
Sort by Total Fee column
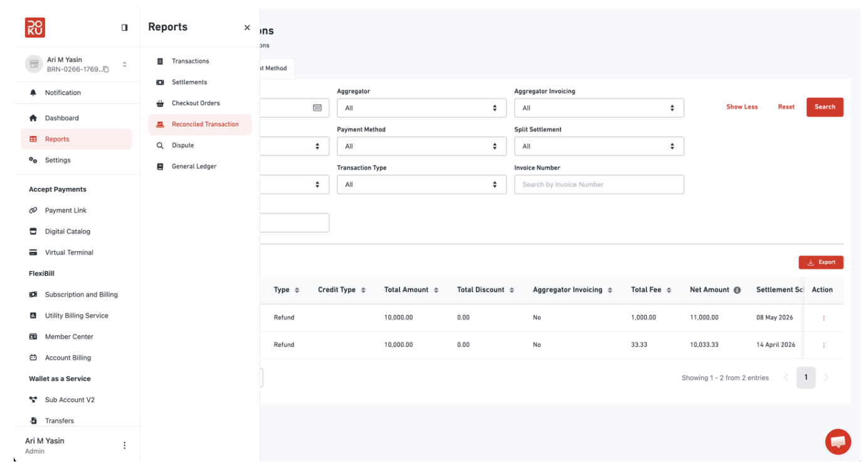tap(669, 290)
